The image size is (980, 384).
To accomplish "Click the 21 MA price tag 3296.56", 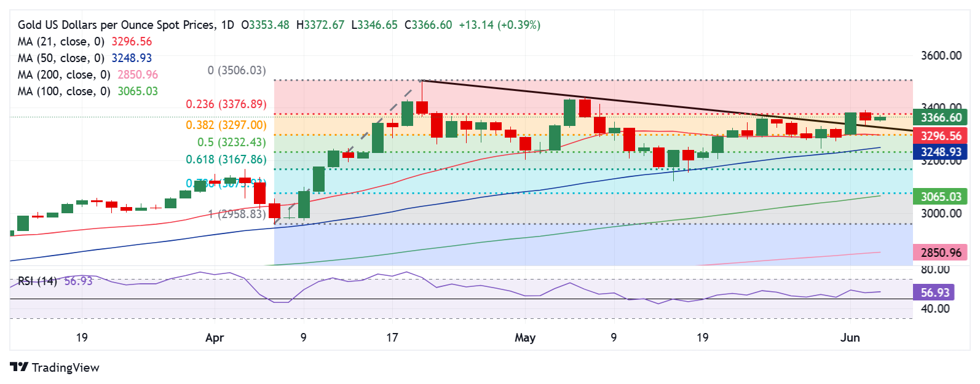I will coord(940,136).
